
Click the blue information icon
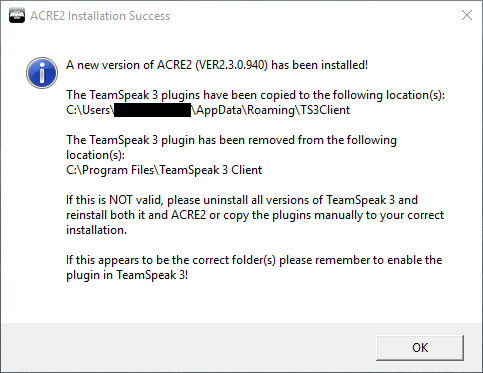(x=42, y=73)
